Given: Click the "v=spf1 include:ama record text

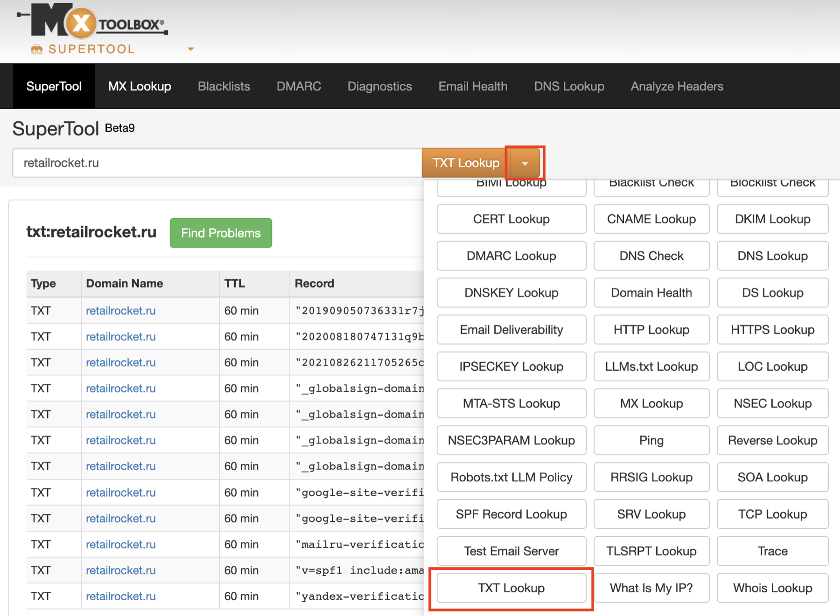Looking at the screenshot, I should tap(359, 570).
